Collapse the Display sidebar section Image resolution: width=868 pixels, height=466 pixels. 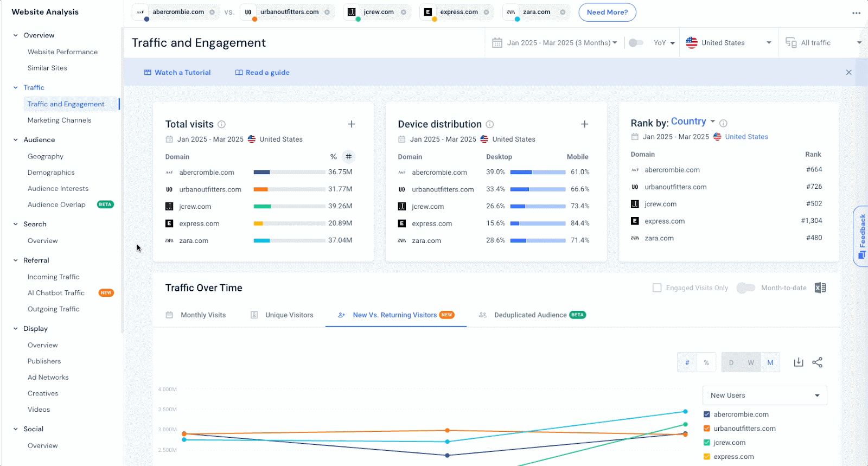click(16, 329)
